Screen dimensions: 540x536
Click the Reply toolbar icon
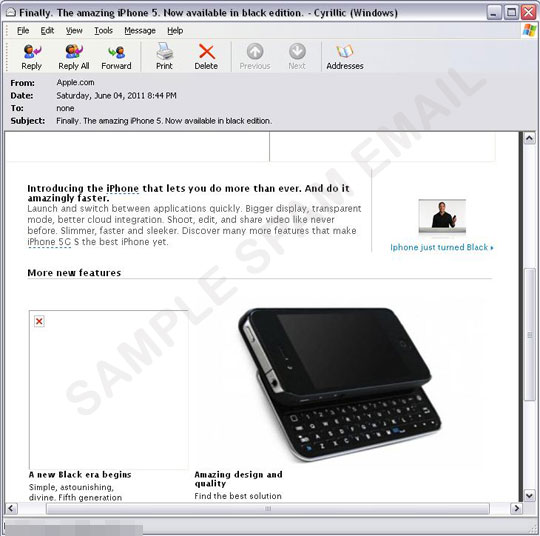(x=32, y=56)
